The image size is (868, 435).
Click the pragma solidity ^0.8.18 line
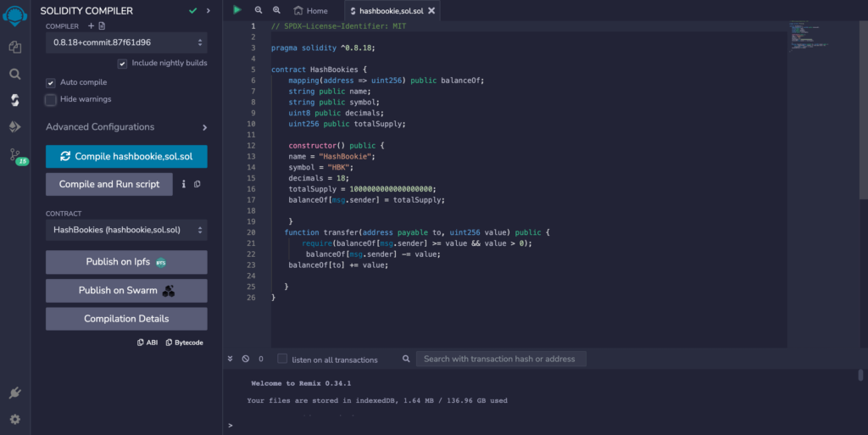pos(323,47)
